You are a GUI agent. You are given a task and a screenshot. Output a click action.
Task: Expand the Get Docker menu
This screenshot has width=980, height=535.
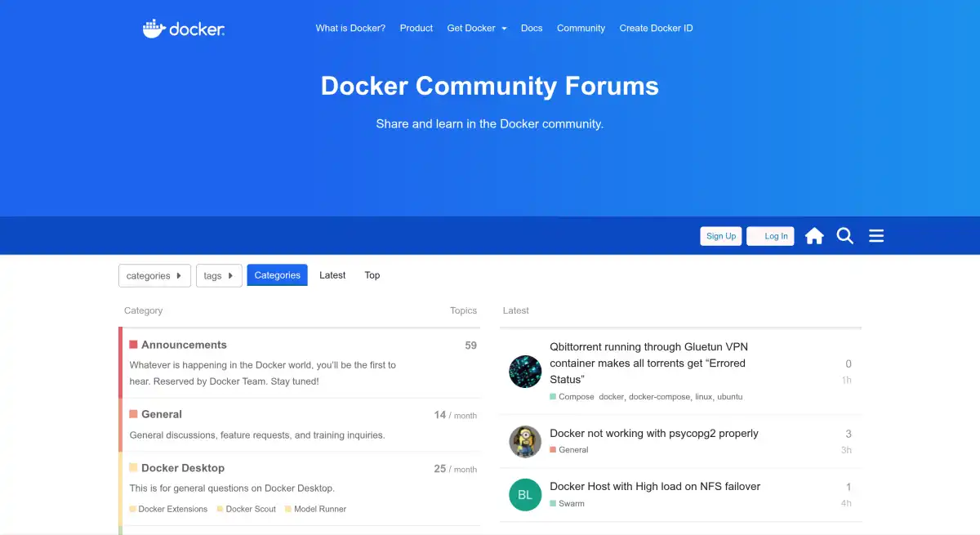coord(477,28)
